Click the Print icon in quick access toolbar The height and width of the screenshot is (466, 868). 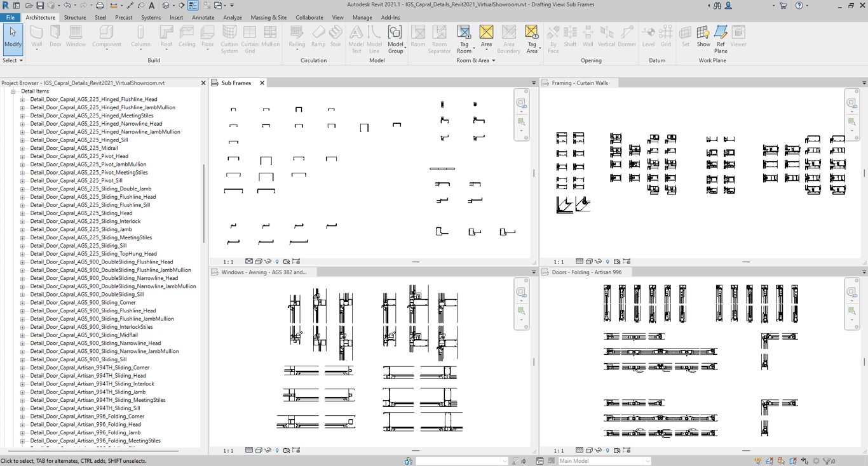click(x=99, y=6)
